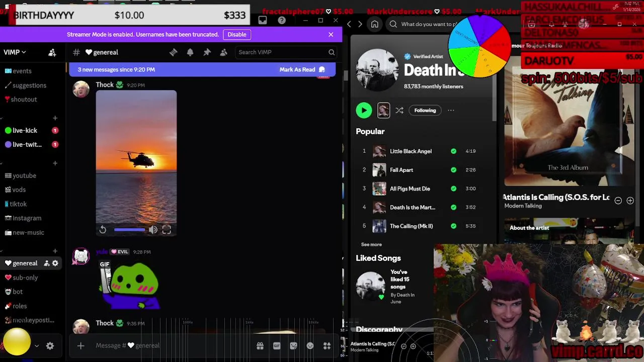Open notification settings bell in Discord header
The image size is (644, 362).
coord(190,52)
